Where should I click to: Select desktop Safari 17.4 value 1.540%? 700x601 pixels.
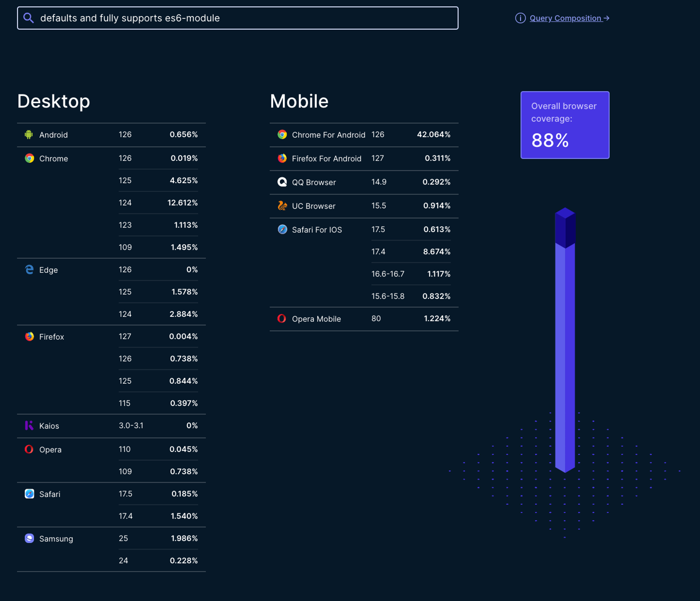184,516
